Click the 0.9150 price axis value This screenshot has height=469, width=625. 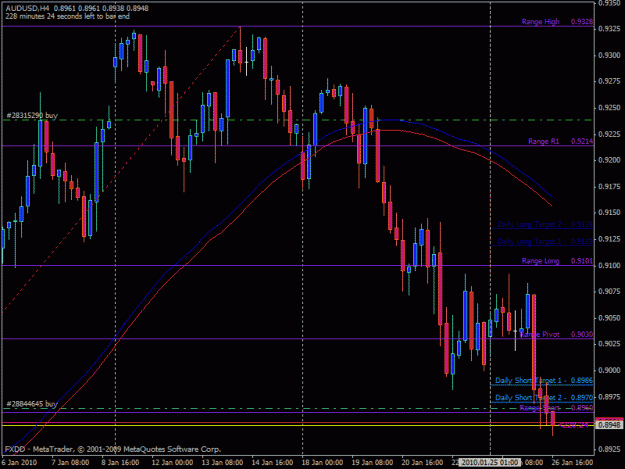(610, 213)
